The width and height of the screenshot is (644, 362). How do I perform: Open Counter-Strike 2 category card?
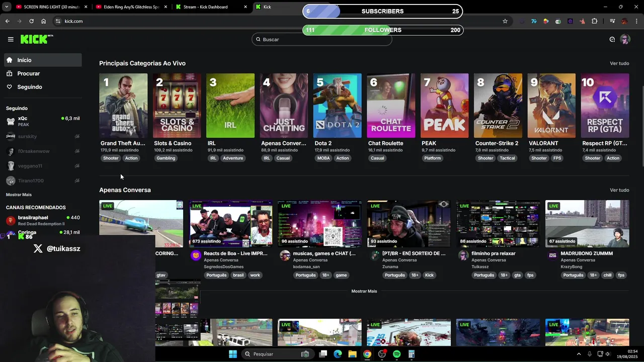pyautogui.click(x=498, y=106)
